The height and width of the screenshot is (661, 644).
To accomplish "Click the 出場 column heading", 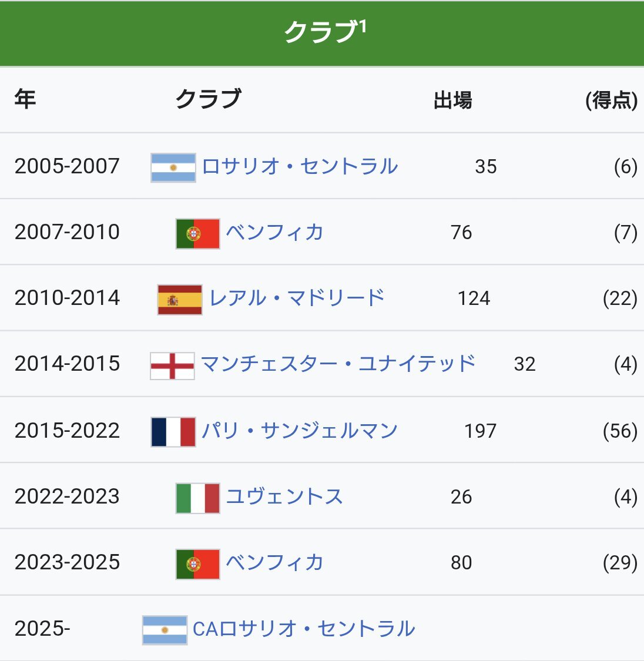I will (x=452, y=100).
